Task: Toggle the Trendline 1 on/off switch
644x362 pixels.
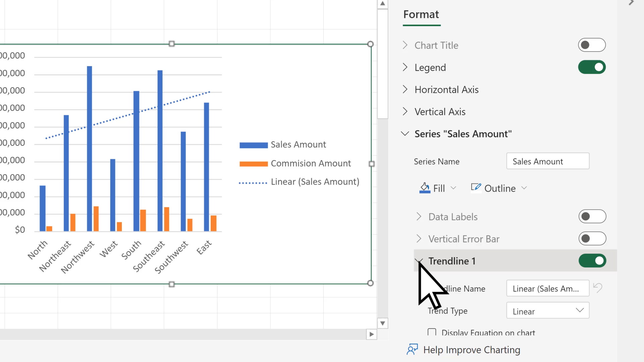Action: point(592,261)
